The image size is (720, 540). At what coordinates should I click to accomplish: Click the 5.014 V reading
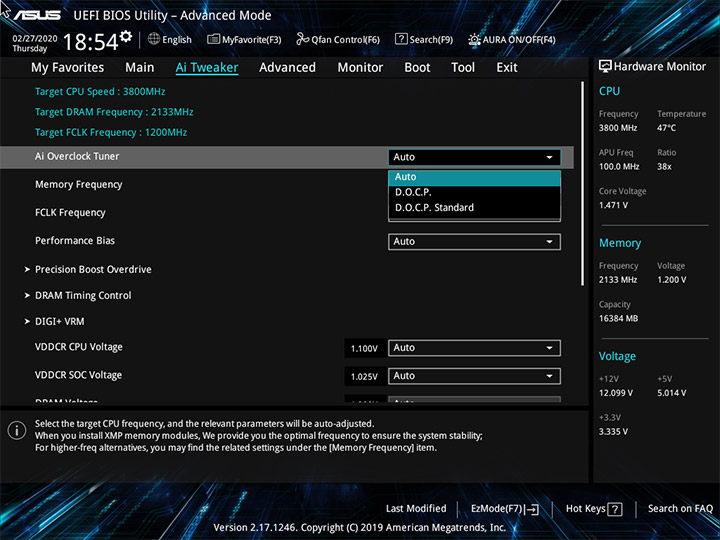pos(671,393)
